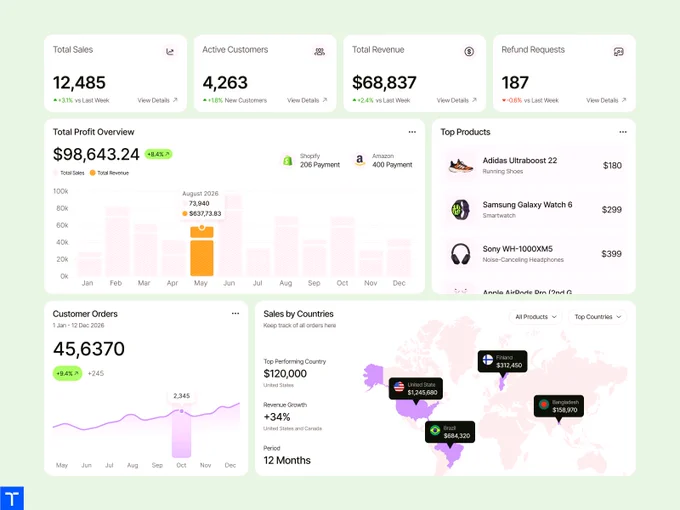Click the August 2026 chart tooltip
The height and width of the screenshot is (510, 680).
[202, 204]
